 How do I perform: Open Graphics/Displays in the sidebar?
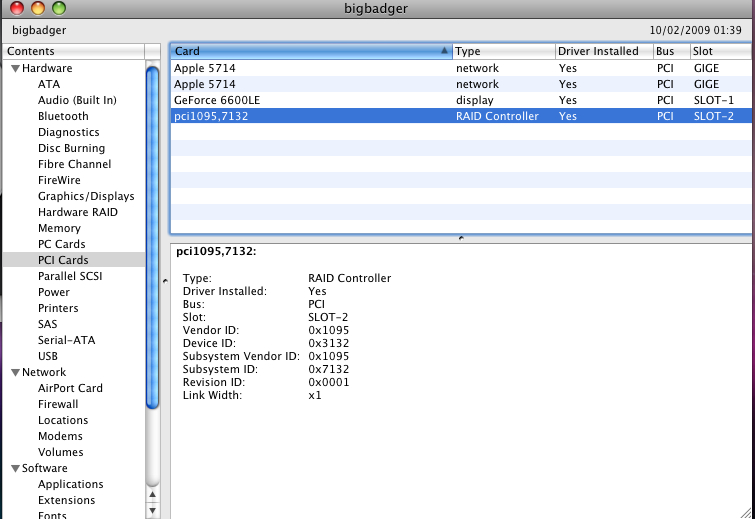pyautogui.click(x=86, y=196)
